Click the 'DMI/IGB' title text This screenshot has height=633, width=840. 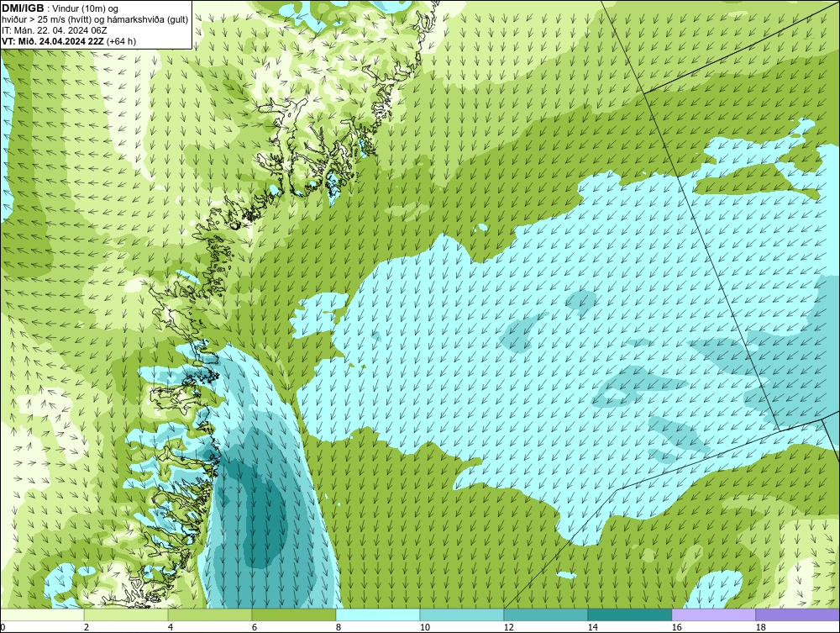click(x=23, y=8)
